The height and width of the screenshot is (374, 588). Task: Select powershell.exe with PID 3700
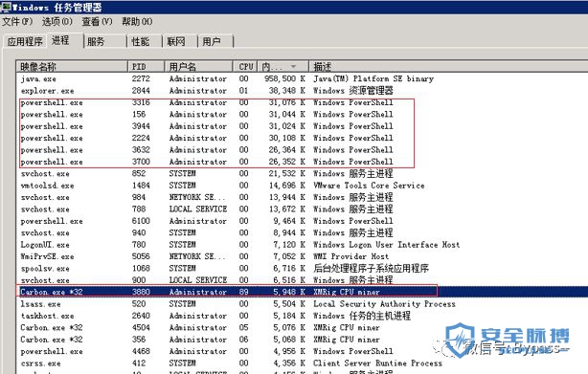click(302, 162)
